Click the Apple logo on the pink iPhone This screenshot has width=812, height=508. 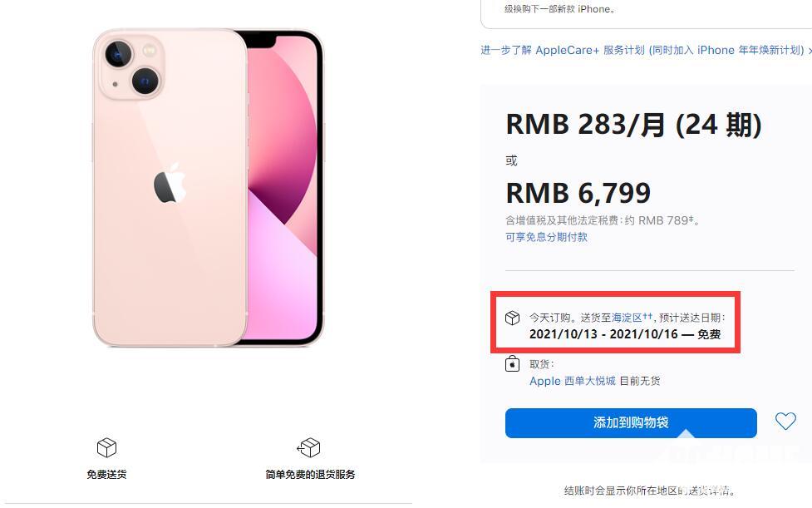point(170,183)
